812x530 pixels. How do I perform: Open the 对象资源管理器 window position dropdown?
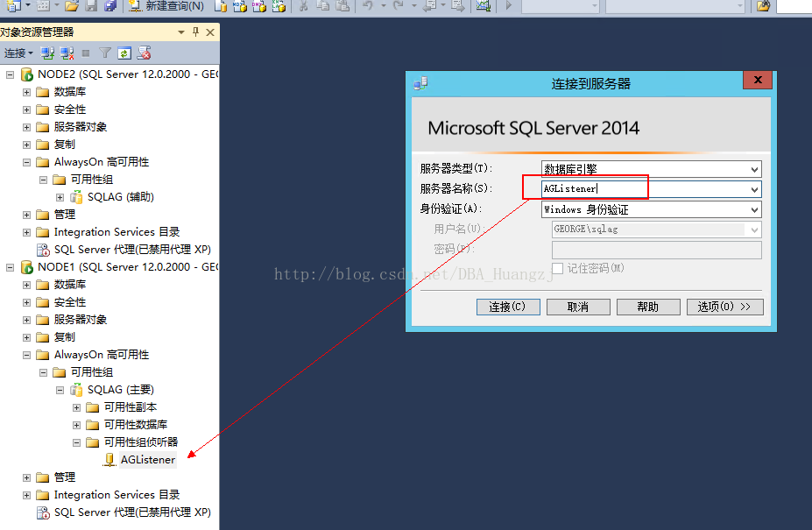click(x=181, y=32)
